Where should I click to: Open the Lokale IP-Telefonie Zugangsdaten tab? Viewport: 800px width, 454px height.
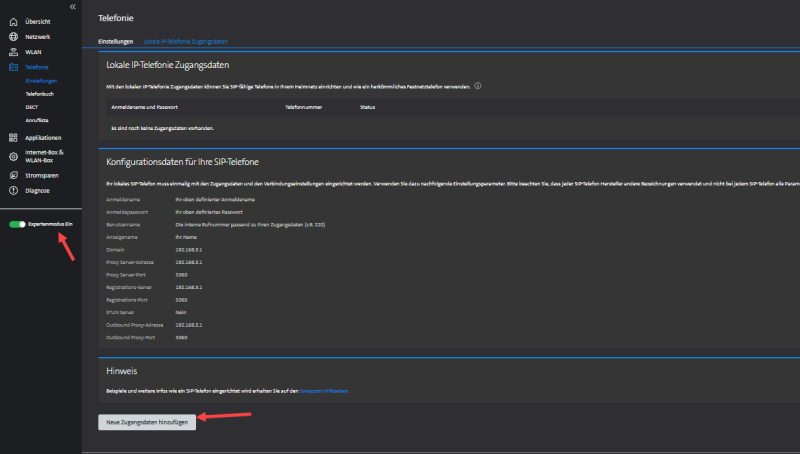tap(186, 42)
